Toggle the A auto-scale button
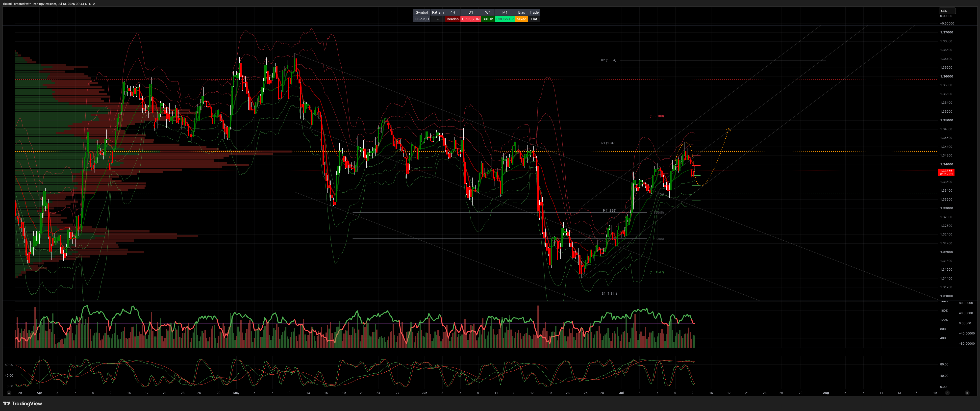Screen dimensions: 980x411 (x=947, y=393)
